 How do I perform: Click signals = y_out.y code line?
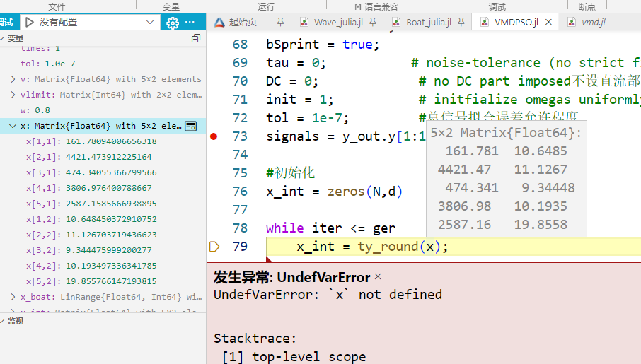pyautogui.click(x=346, y=136)
